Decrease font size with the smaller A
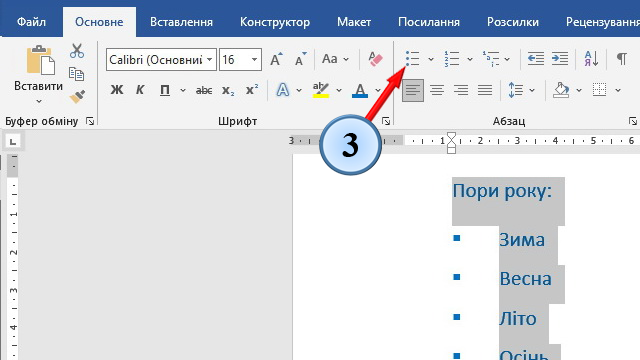 click(301, 60)
